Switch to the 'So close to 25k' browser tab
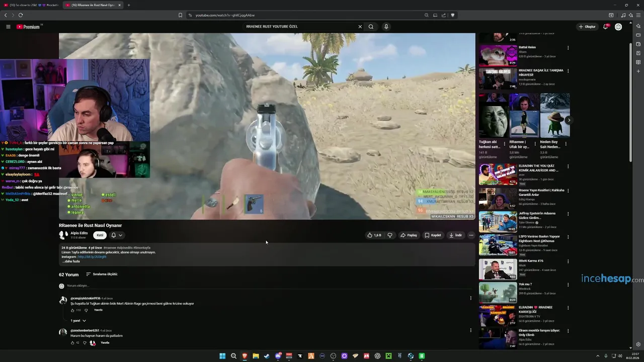The image size is (644, 362). (30, 5)
